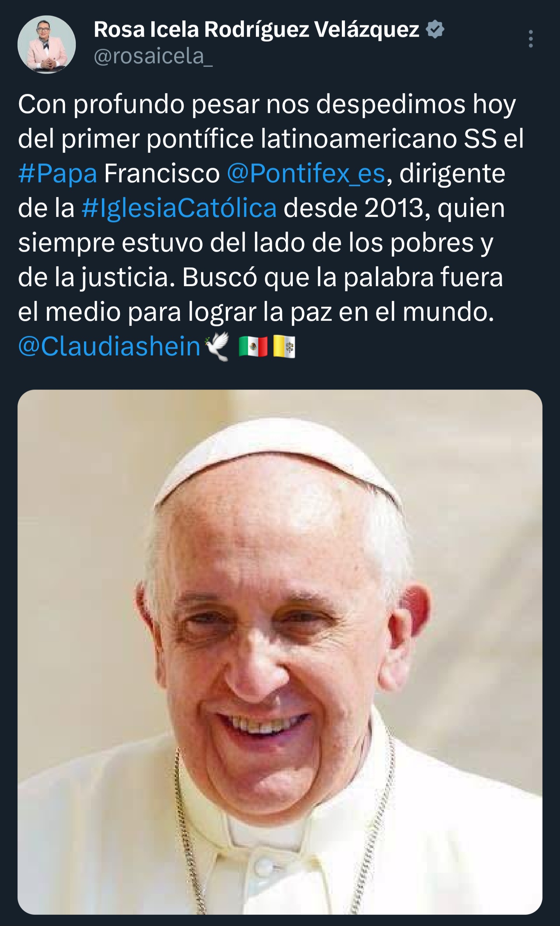Open Rosa Icela's profile avatar

point(47,44)
